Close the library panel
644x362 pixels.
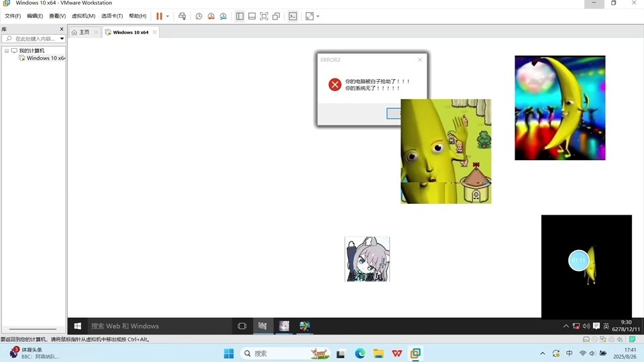(62, 29)
